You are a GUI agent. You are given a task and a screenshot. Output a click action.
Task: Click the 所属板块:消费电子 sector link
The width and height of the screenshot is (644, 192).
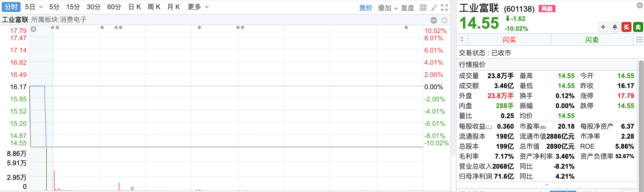tap(59, 20)
